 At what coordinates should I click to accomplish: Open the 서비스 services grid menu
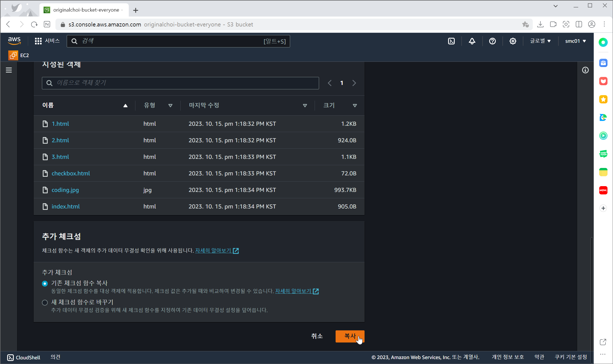point(47,41)
